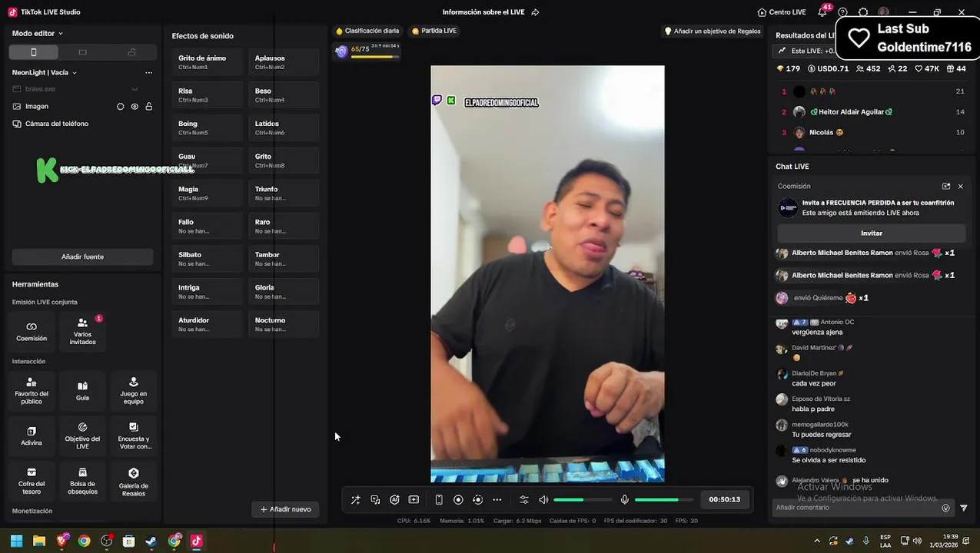Play Risa sound effect

point(208,95)
